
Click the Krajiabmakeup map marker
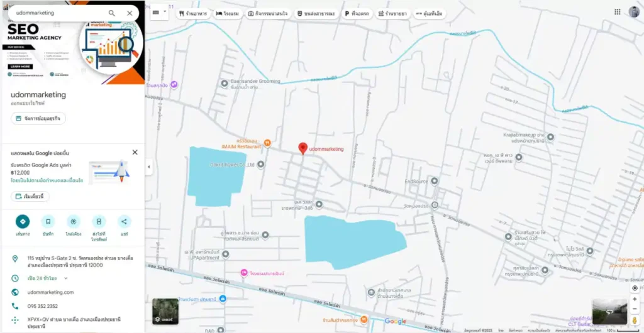tap(550, 137)
